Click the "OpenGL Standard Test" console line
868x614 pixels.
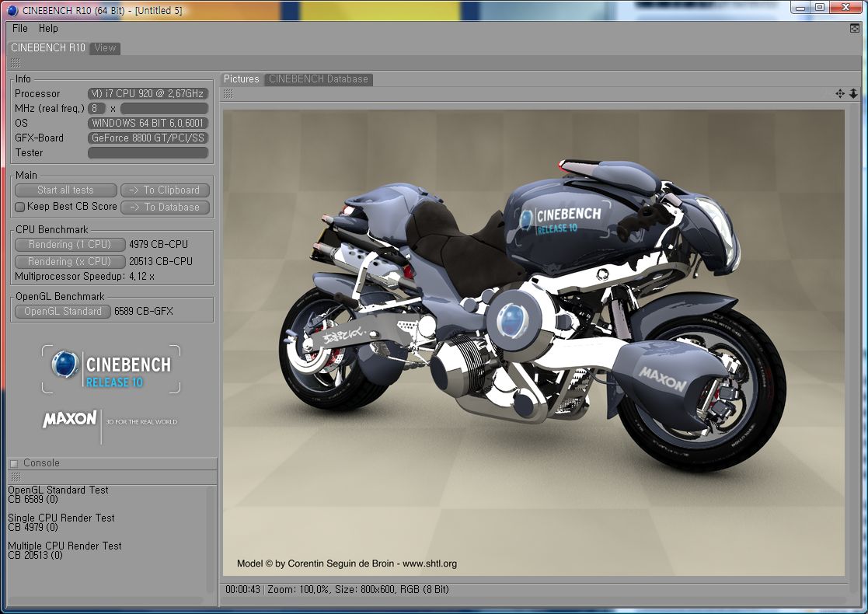tap(58, 490)
